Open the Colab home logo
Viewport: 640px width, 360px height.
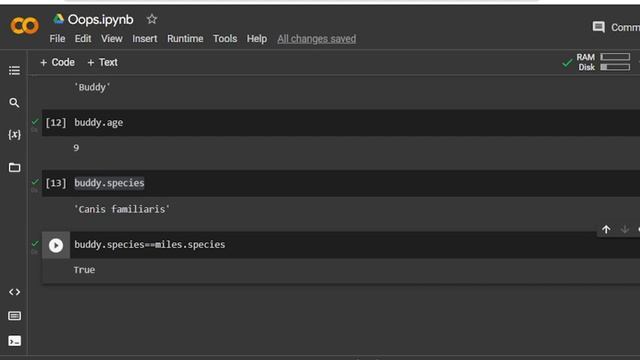(x=24, y=26)
